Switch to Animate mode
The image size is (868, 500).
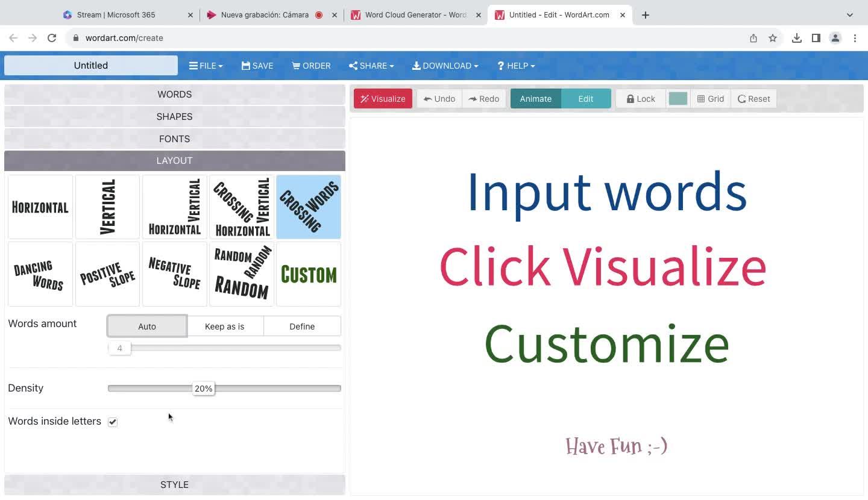click(x=536, y=99)
